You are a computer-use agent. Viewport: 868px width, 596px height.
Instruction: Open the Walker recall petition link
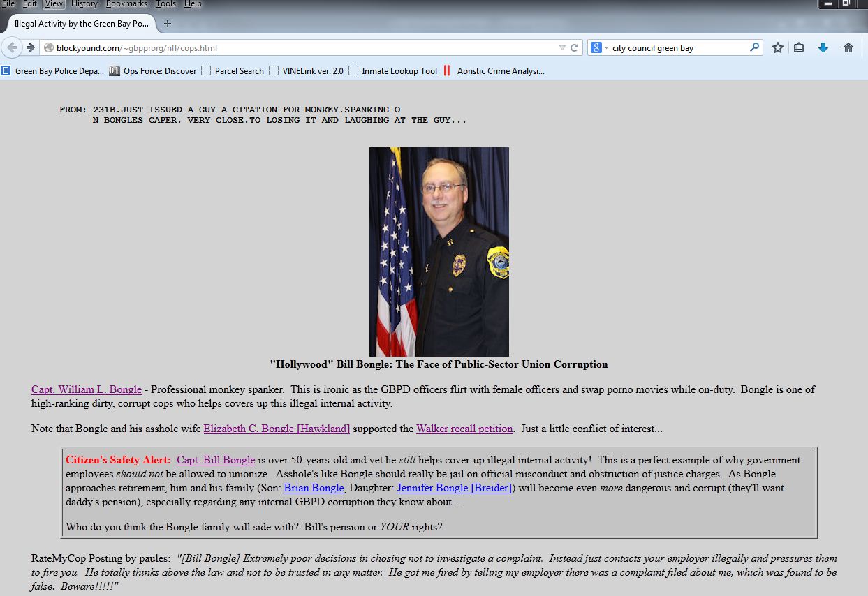click(464, 429)
